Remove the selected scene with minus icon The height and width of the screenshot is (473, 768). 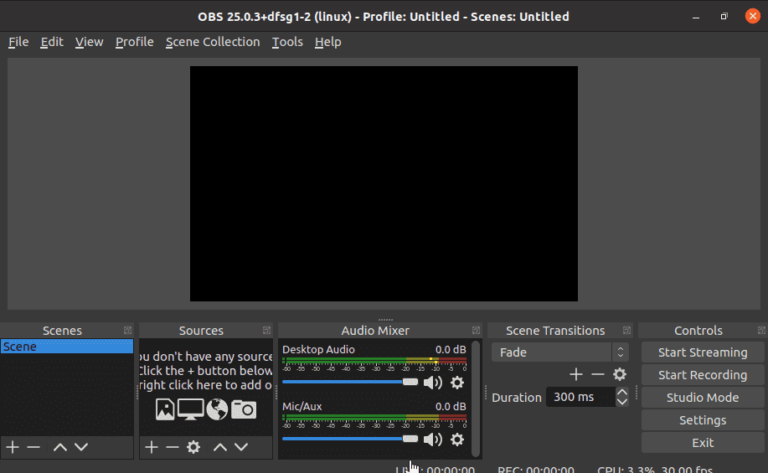[x=33, y=447]
